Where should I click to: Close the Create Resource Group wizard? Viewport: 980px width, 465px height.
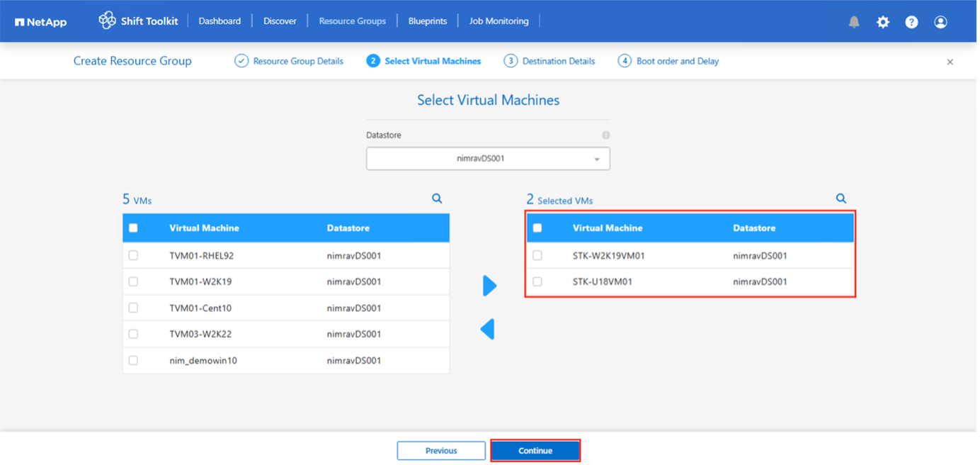coord(950,62)
